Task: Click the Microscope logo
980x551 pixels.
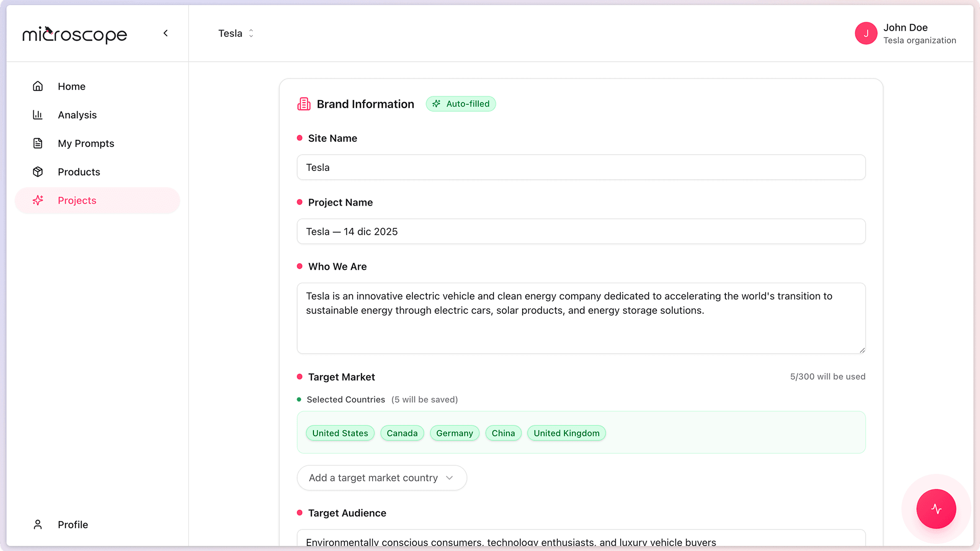Action: (75, 34)
